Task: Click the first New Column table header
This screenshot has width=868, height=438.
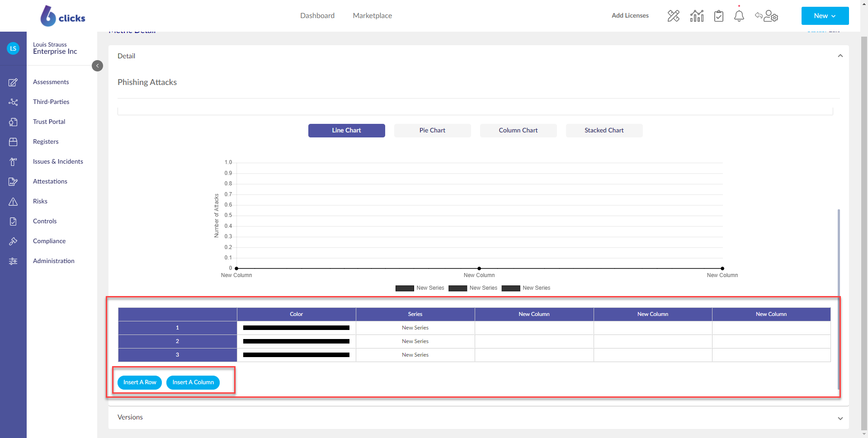Action: pyautogui.click(x=534, y=314)
